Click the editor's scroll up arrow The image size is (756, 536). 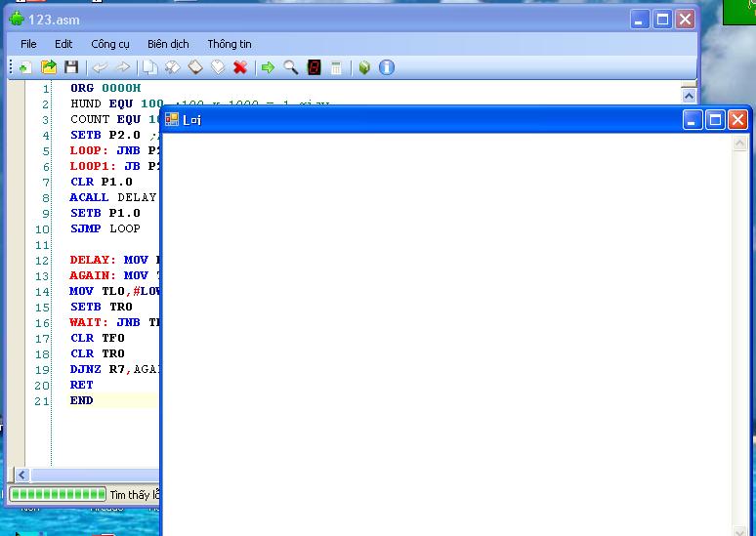[688, 95]
